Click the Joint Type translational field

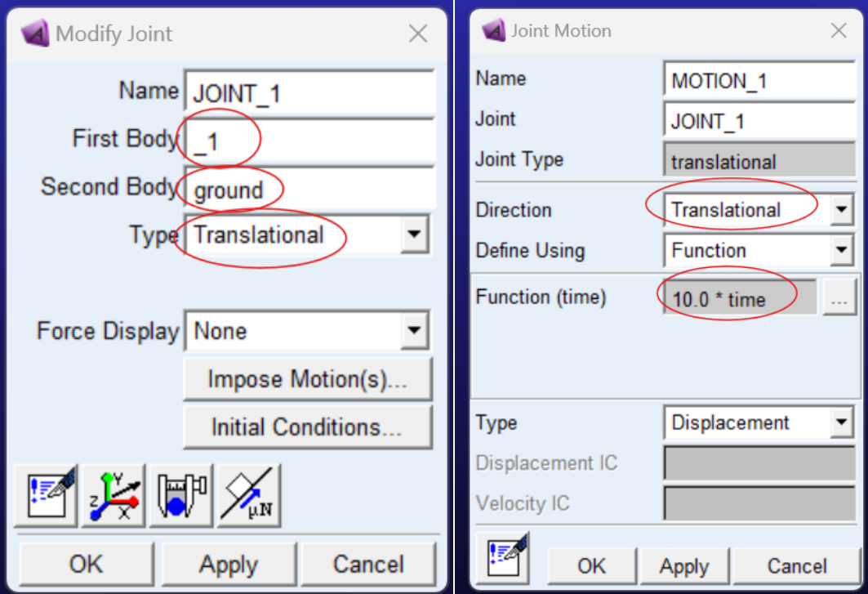tap(760, 161)
